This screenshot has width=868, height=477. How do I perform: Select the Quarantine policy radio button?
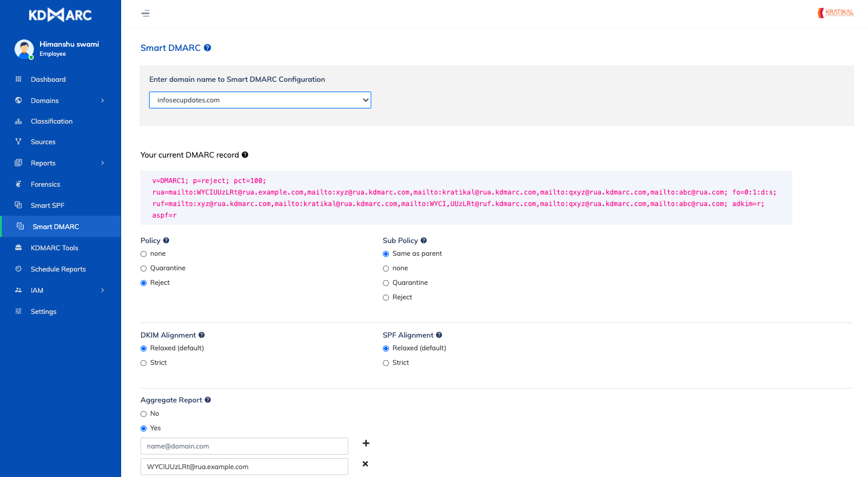coord(144,269)
